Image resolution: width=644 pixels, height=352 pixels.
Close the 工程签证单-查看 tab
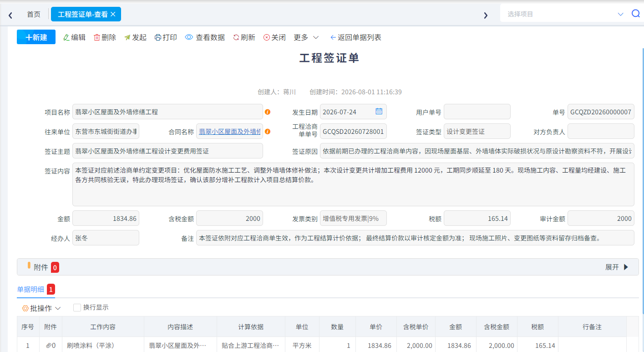[113, 14]
